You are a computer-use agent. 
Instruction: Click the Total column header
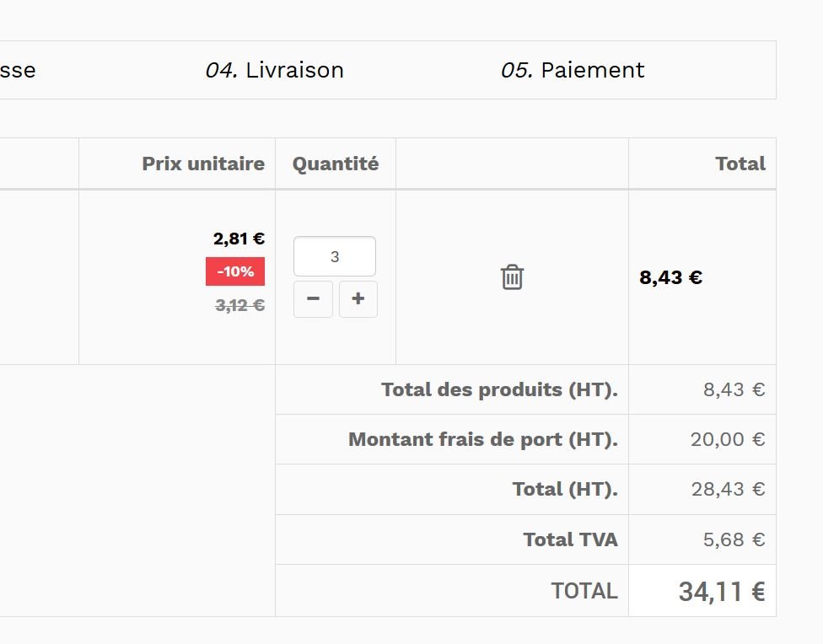pyautogui.click(x=740, y=164)
